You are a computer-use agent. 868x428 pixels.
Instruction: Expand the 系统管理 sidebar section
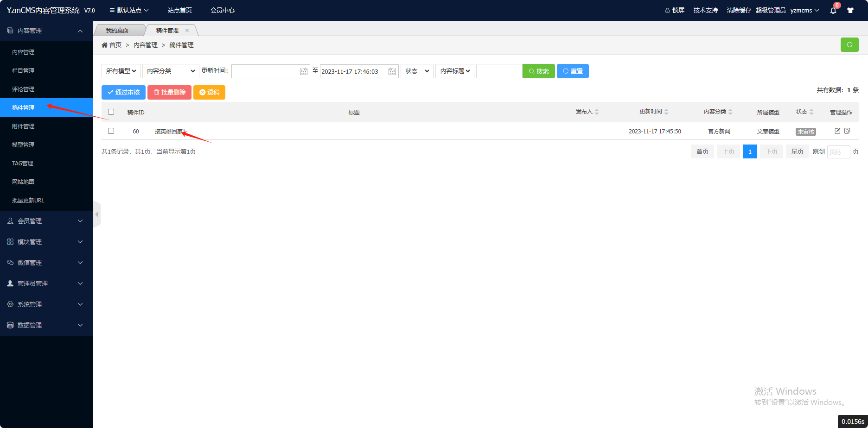tap(46, 304)
